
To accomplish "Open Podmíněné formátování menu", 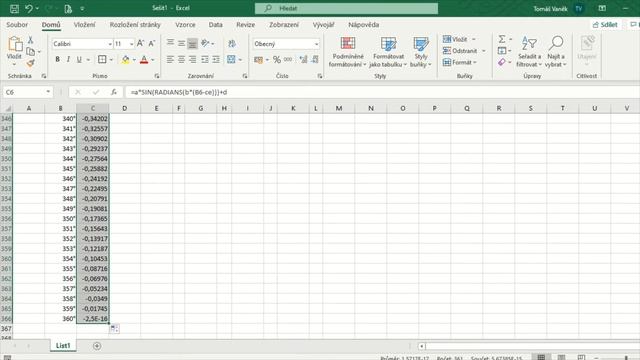I will (347, 52).
